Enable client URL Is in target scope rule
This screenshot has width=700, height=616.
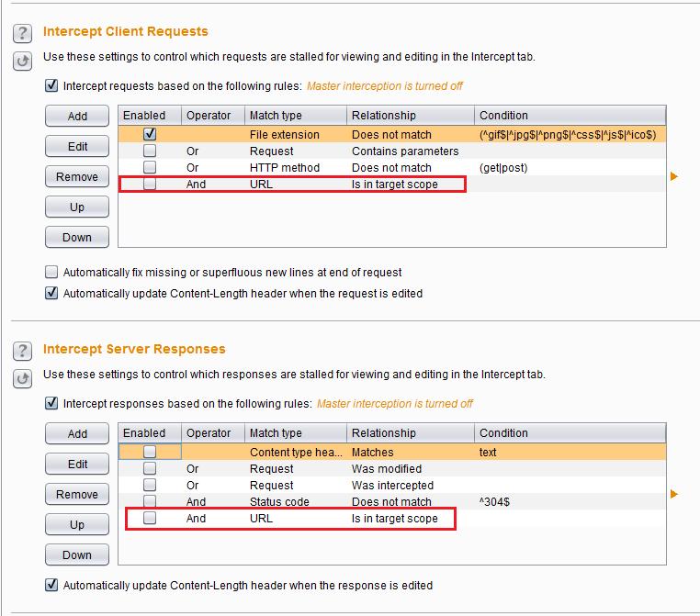[150, 184]
